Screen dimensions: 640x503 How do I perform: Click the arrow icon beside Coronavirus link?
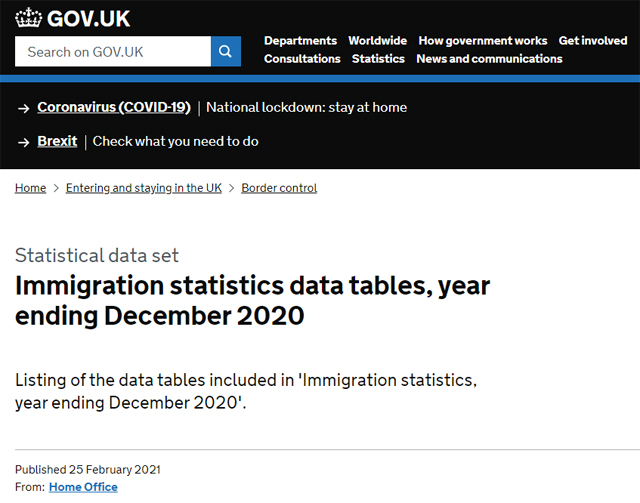click(24, 108)
